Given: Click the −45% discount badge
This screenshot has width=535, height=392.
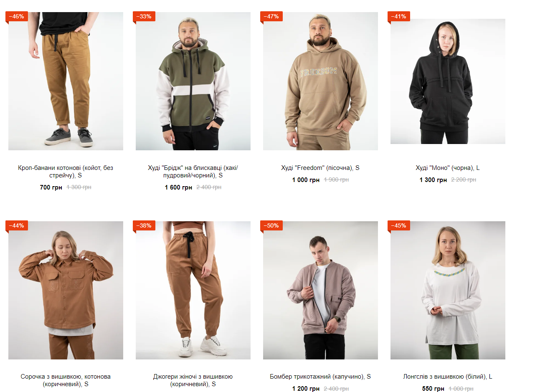Looking at the screenshot, I should tap(399, 225).
